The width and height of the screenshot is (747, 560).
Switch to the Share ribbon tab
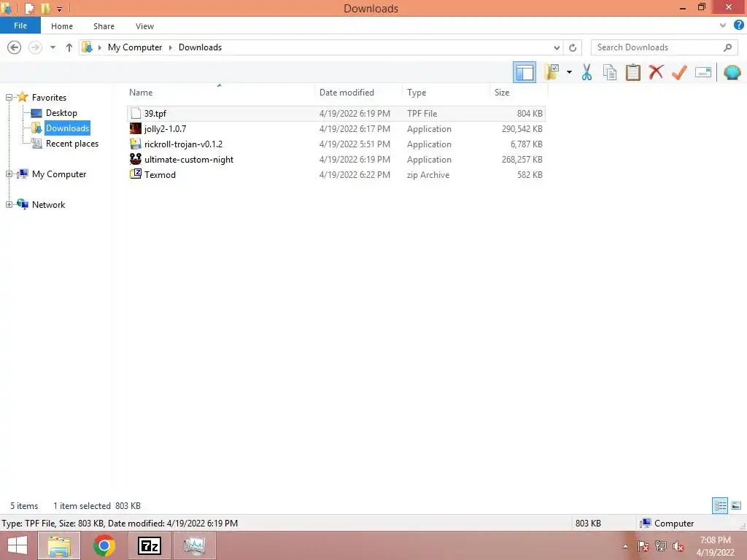click(104, 26)
